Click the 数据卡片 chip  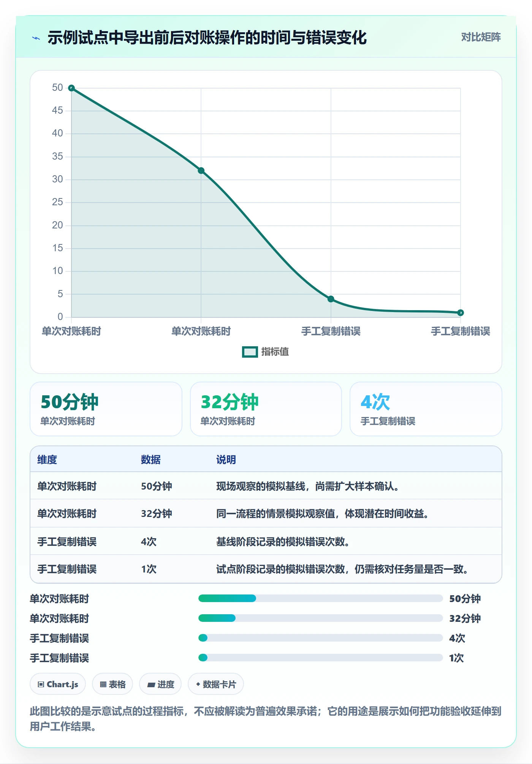pos(216,684)
